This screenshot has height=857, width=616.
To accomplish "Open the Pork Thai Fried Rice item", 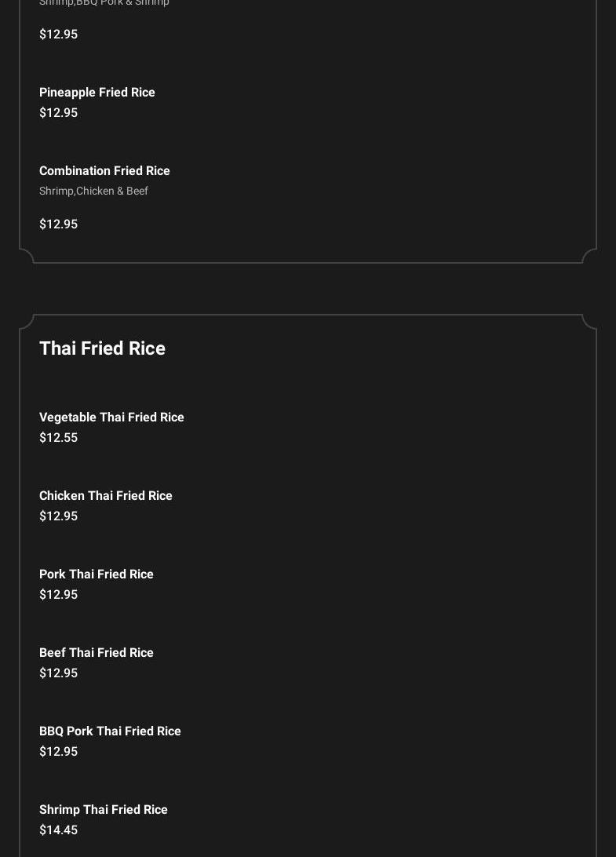I will point(97,574).
